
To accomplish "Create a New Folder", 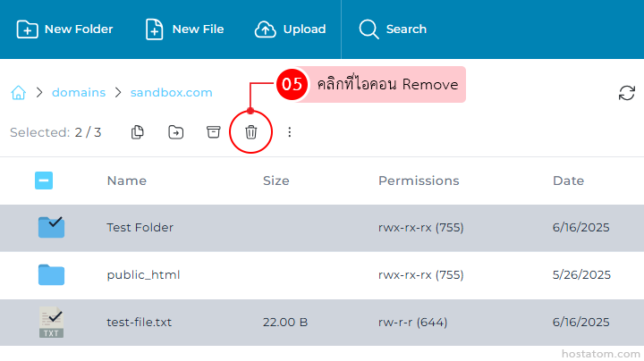I will 65,29.
